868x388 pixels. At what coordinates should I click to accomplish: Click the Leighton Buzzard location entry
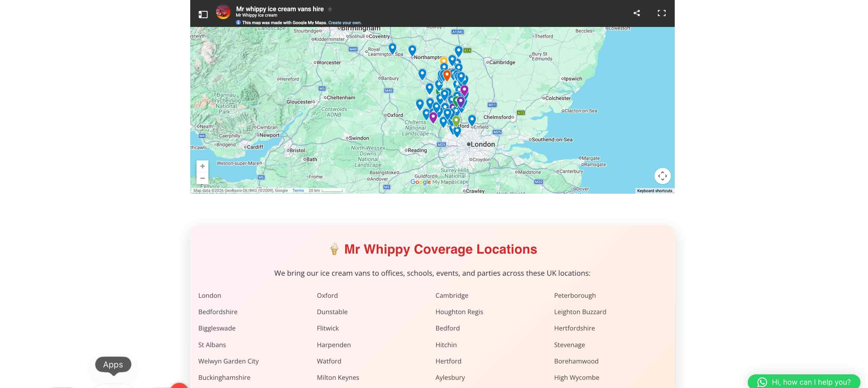580,312
